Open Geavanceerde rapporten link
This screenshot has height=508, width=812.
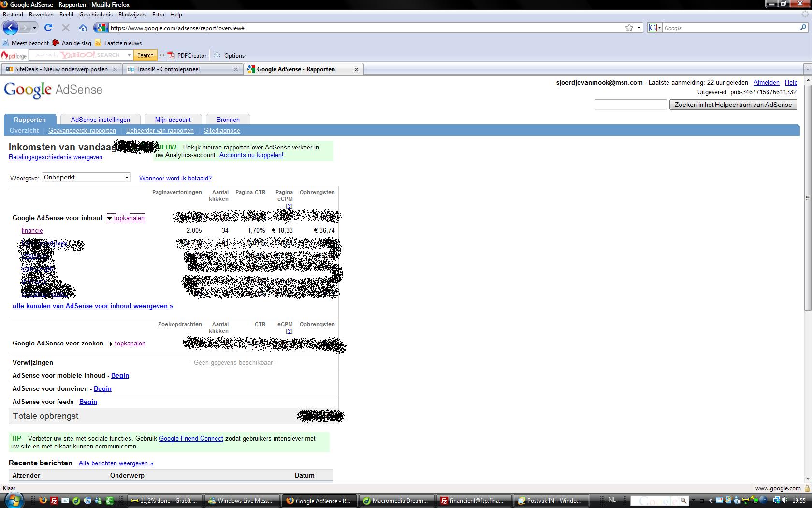coord(82,130)
